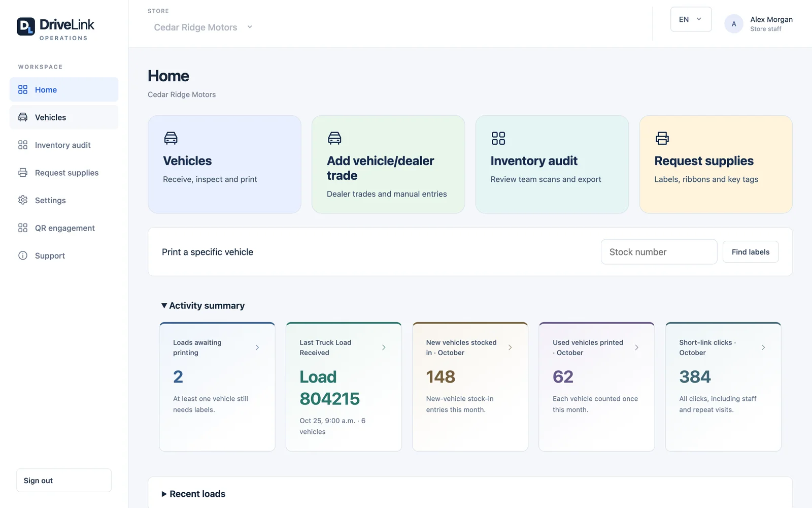
Task: Open QR engagement in sidebar menu
Action: 64,228
